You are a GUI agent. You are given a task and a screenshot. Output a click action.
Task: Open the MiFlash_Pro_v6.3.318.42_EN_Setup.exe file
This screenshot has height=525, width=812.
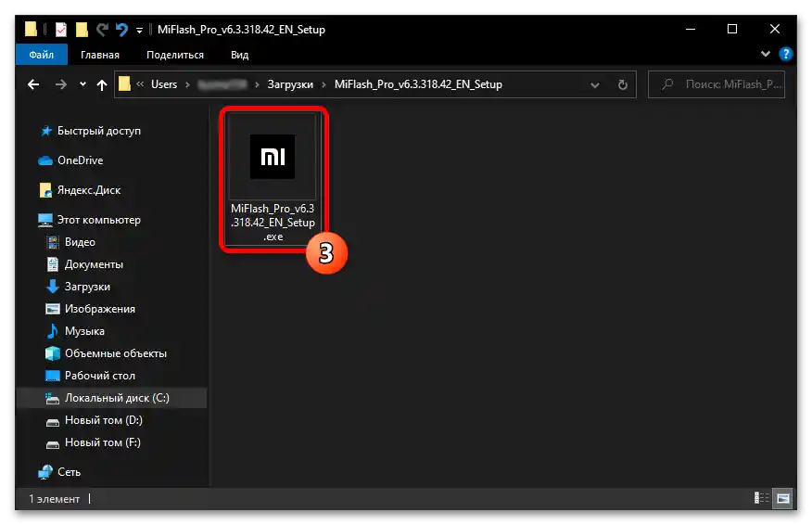[x=273, y=178]
